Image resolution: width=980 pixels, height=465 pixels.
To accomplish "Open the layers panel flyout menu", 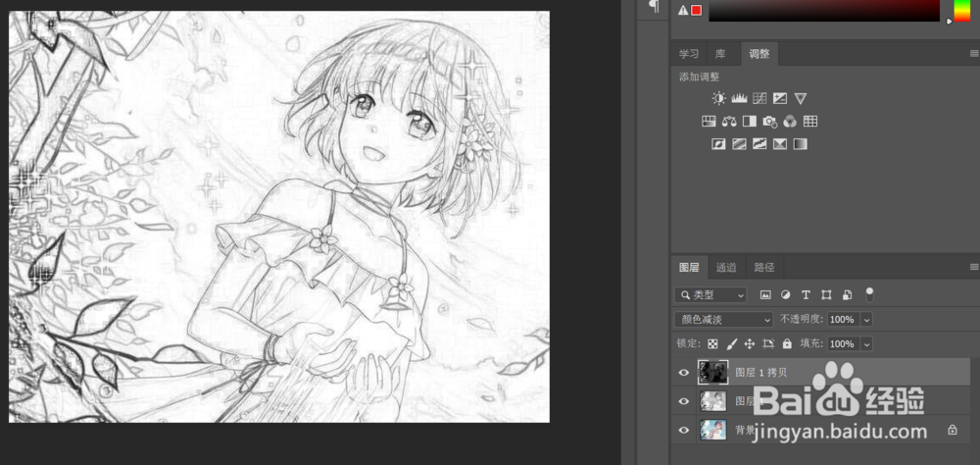I will point(974,267).
